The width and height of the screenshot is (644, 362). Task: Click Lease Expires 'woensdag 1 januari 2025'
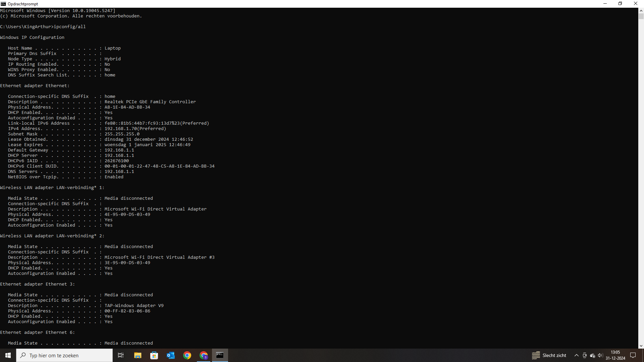136,144
